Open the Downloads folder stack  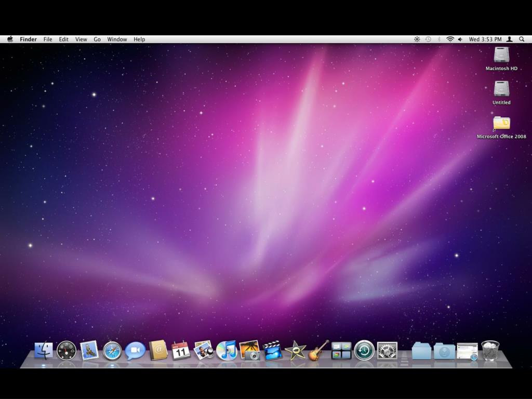[445, 351]
